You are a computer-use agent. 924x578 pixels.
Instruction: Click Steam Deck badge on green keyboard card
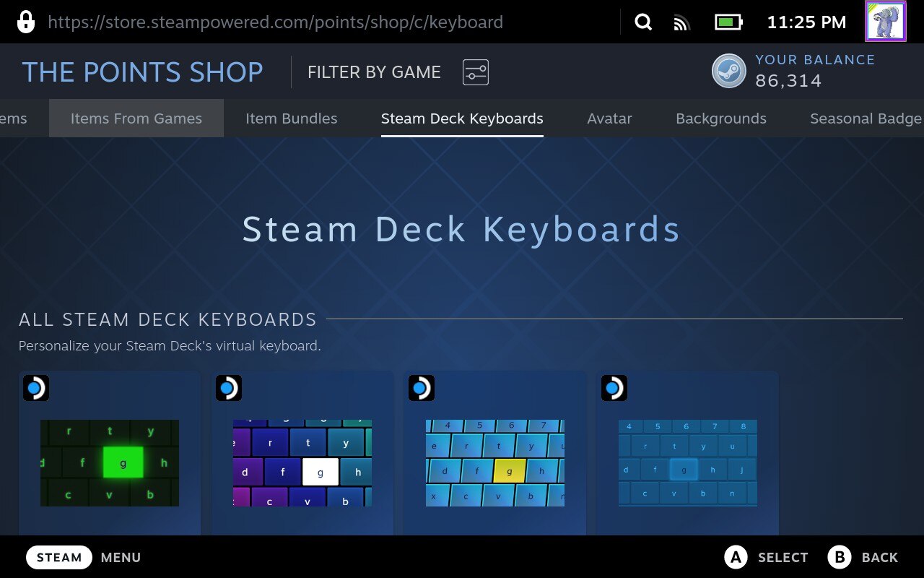[35, 388]
